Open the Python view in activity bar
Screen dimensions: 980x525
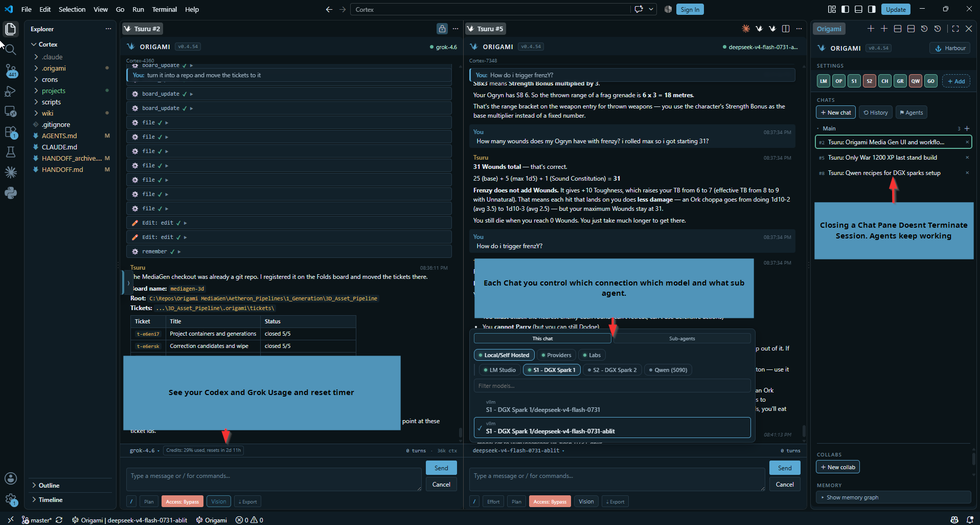pyautogui.click(x=11, y=193)
